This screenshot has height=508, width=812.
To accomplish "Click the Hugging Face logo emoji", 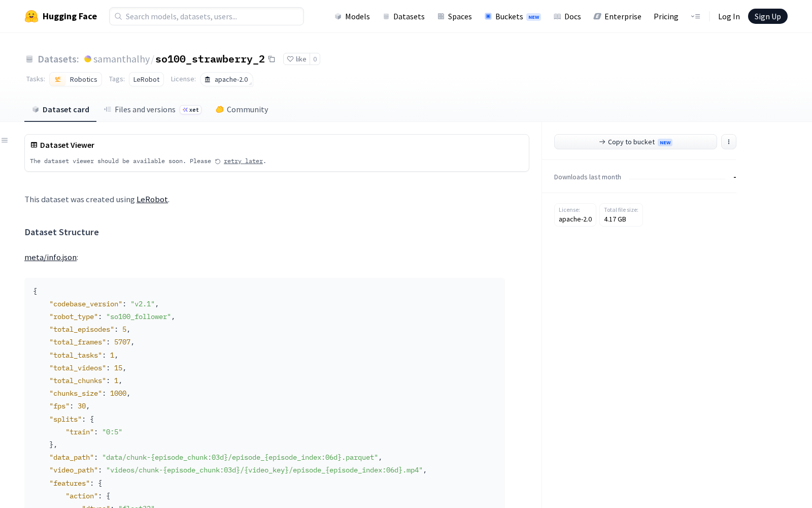I will (x=31, y=16).
